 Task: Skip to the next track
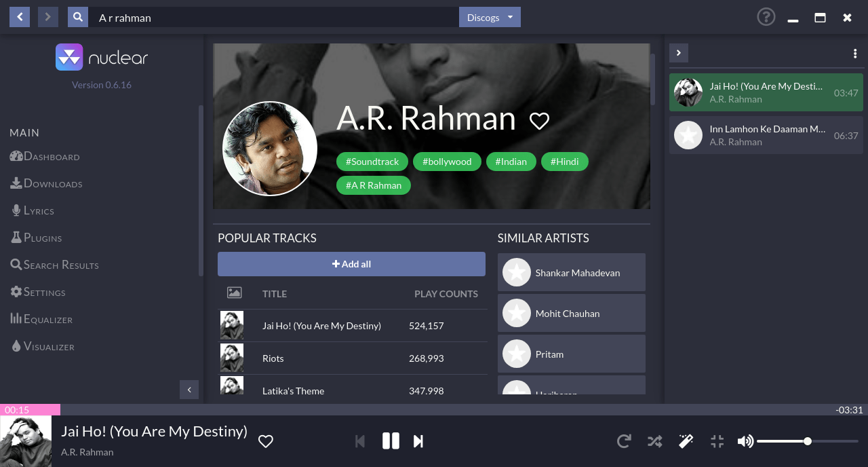418,441
